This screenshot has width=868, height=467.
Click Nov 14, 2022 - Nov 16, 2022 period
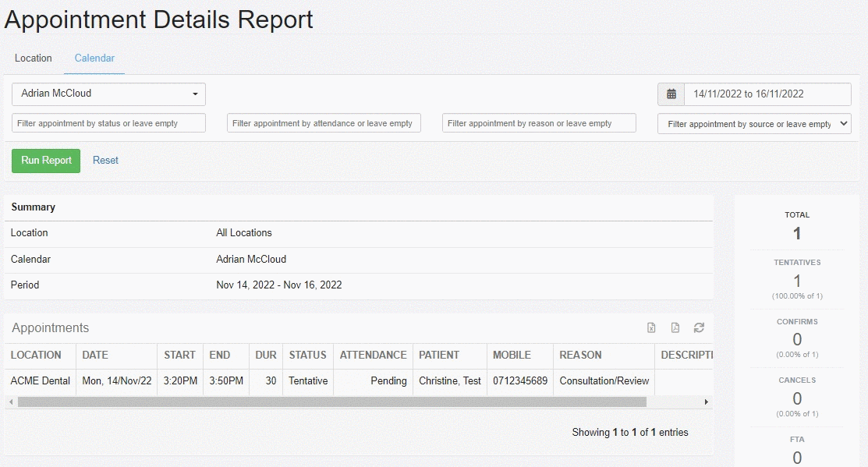pyautogui.click(x=279, y=285)
